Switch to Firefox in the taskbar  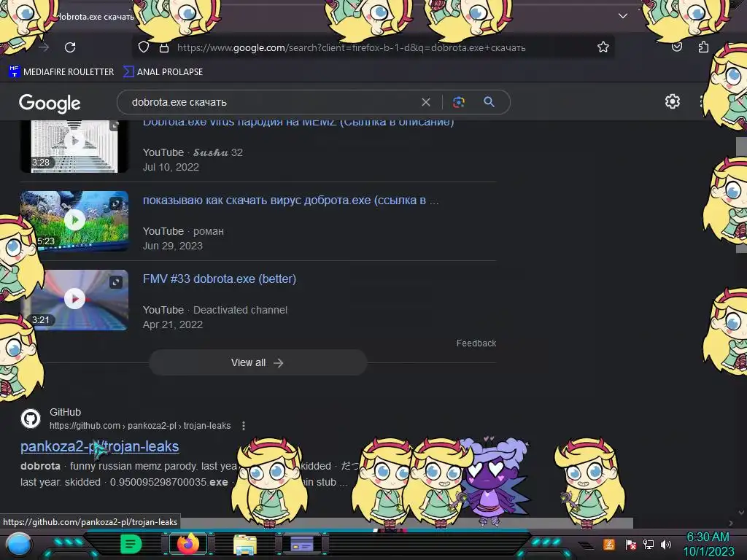(x=188, y=544)
